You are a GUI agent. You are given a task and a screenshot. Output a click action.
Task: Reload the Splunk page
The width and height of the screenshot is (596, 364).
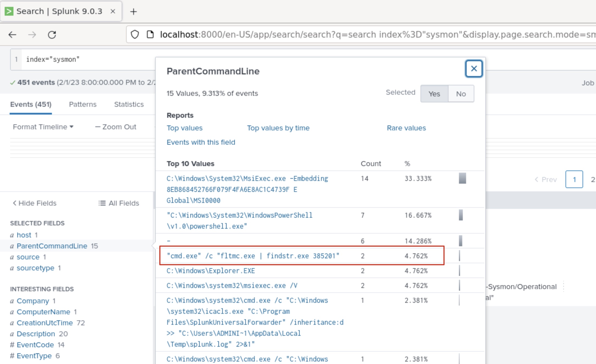point(52,35)
